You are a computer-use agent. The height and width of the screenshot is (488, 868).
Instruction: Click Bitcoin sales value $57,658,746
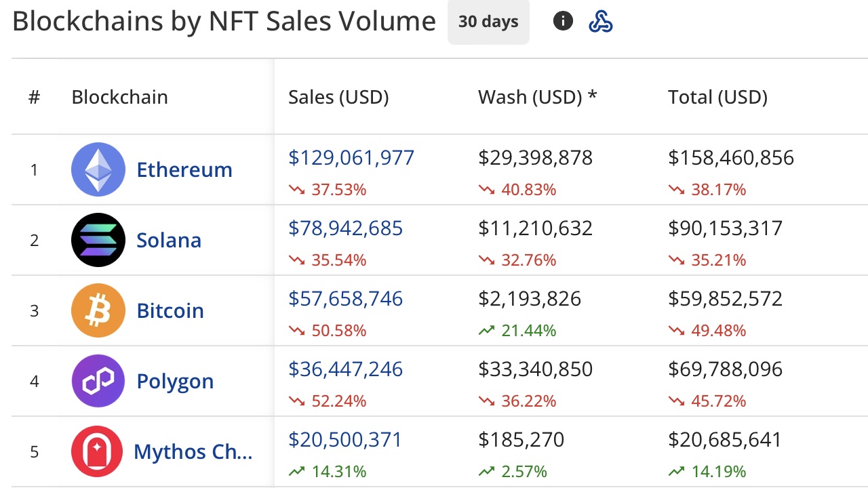click(x=345, y=299)
